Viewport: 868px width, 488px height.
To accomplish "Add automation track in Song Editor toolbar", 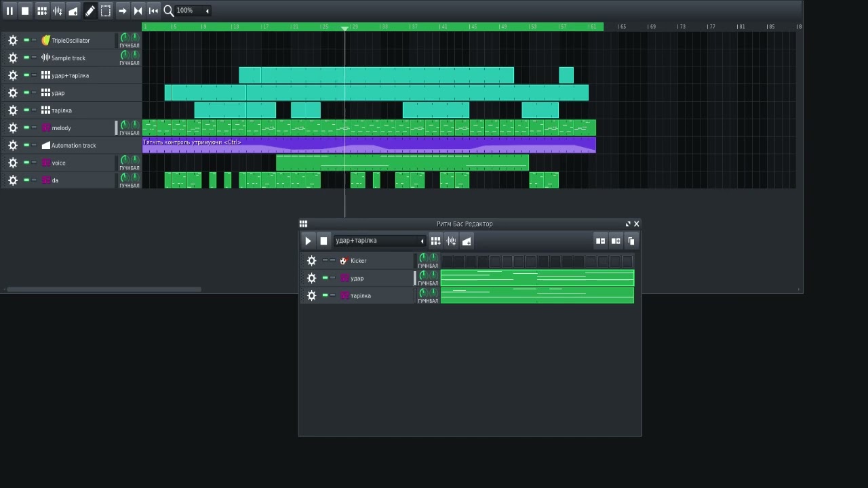I will coord(73,10).
